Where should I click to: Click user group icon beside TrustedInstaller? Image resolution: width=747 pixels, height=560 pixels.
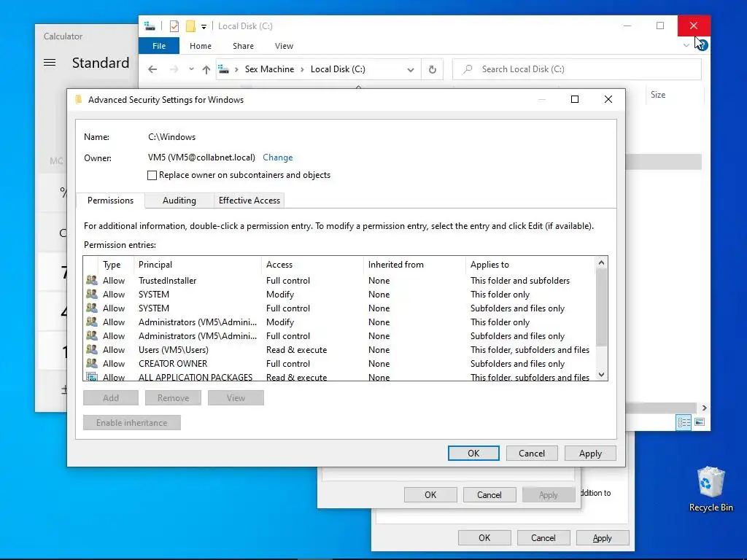click(91, 280)
